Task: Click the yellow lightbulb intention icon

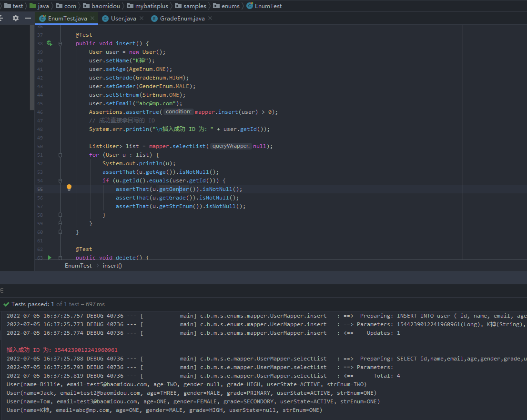Action: [69, 188]
